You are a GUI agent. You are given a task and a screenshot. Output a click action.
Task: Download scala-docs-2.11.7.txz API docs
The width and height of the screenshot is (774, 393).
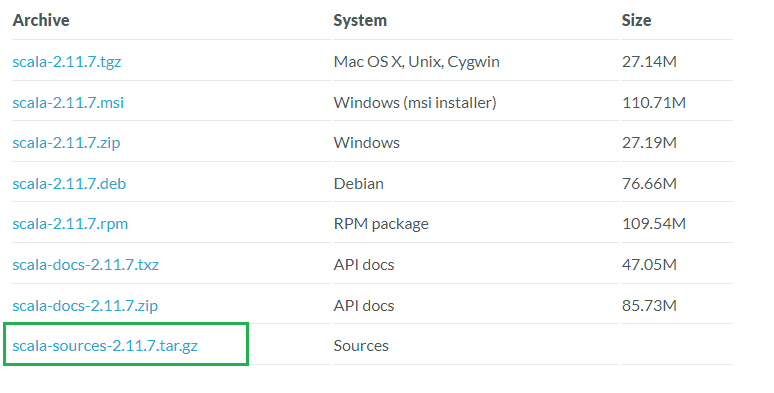[x=85, y=265]
